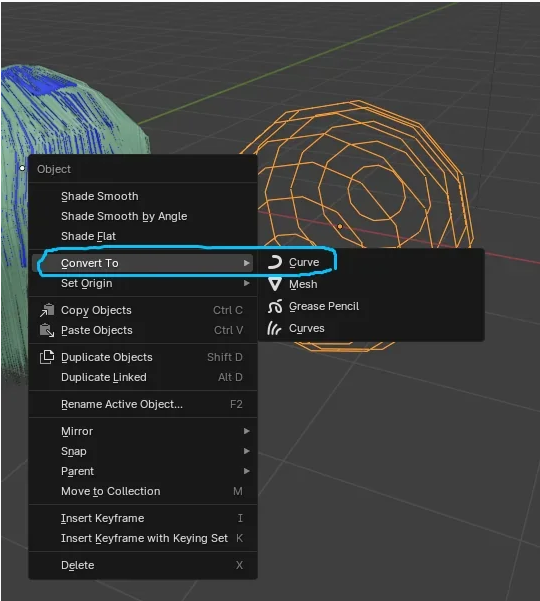Click the Mesh triangle icon
The height and width of the screenshot is (601, 540).
(275, 284)
